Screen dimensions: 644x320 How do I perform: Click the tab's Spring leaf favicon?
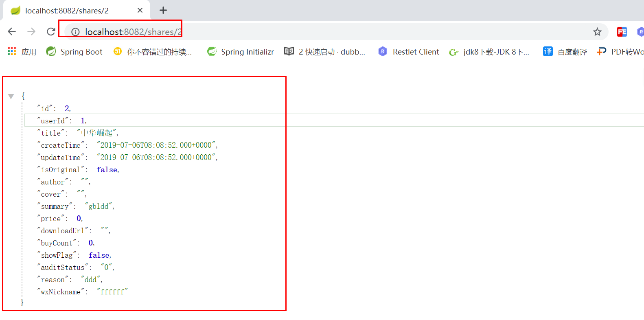click(15, 11)
